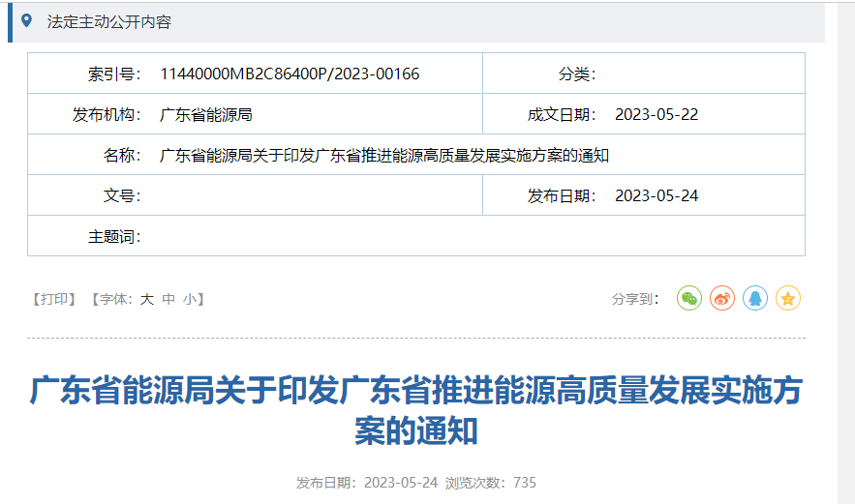Click the view count 浏览次数 735
The height and width of the screenshot is (504, 855).
click(x=490, y=482)
